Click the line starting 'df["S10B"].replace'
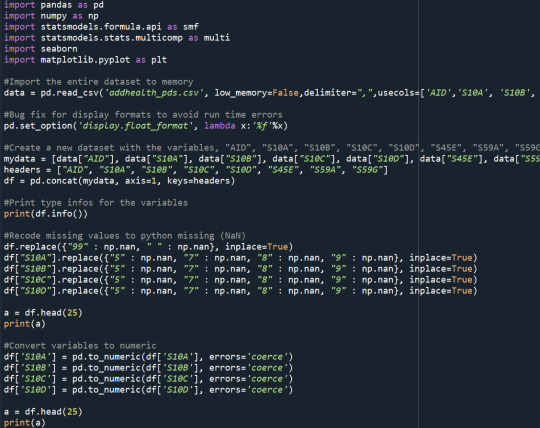Screen dimensions: 540x428 (x=240, y=269)
